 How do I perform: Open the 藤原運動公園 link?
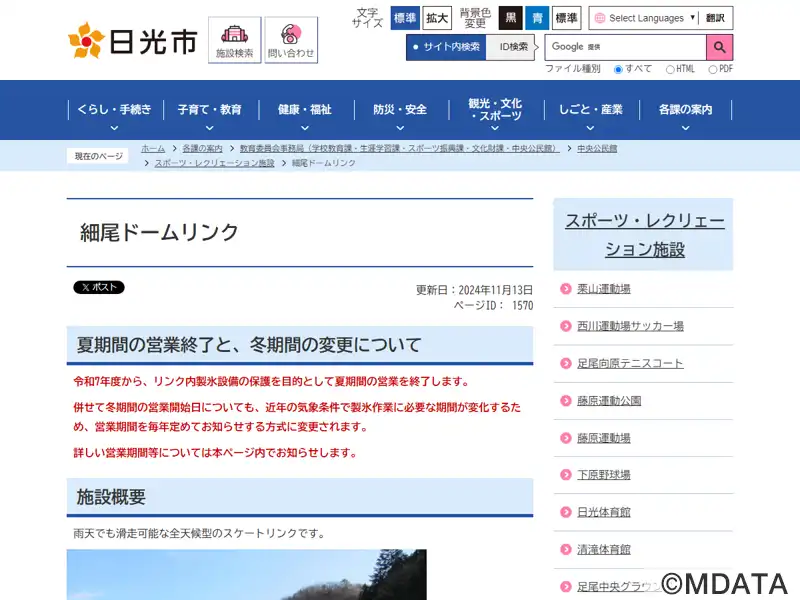tap(608, 401)
